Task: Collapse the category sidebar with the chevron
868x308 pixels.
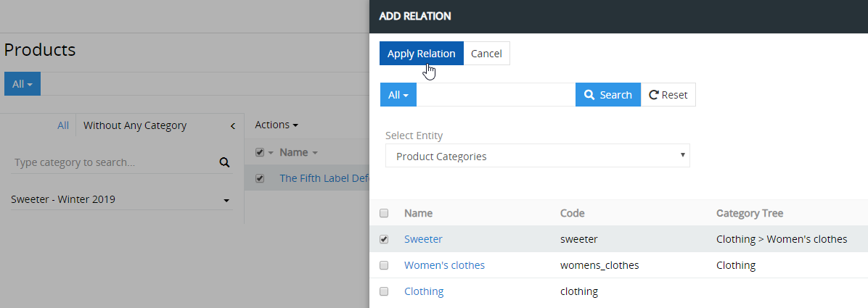Action: 233,126
